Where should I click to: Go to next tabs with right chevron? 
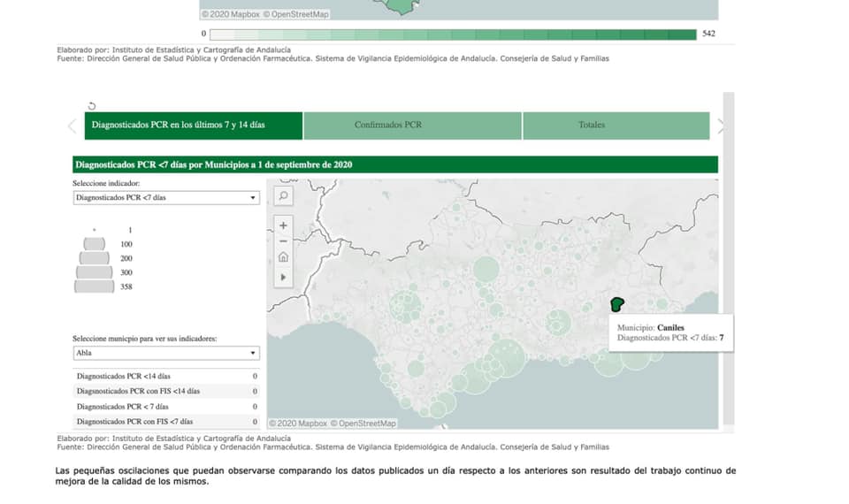(x=721, y=126)
